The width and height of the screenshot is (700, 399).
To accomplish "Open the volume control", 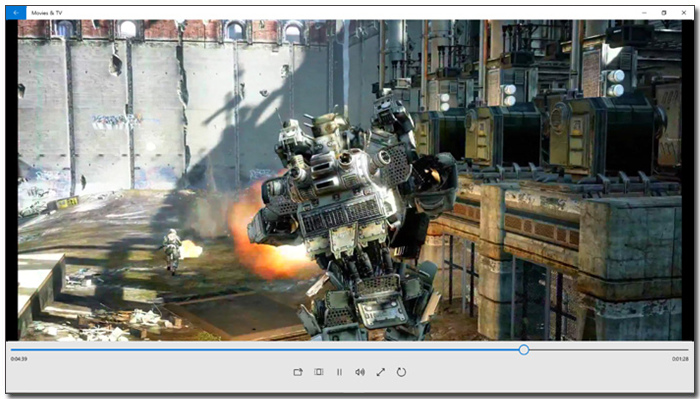I will pos(360,372).
